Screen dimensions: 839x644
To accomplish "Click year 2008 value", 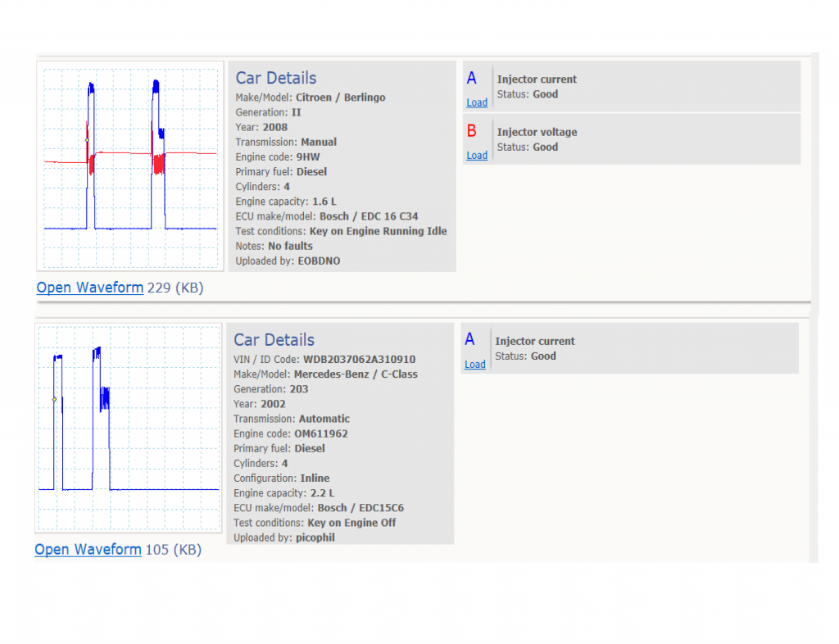I will tap(275, 128).
